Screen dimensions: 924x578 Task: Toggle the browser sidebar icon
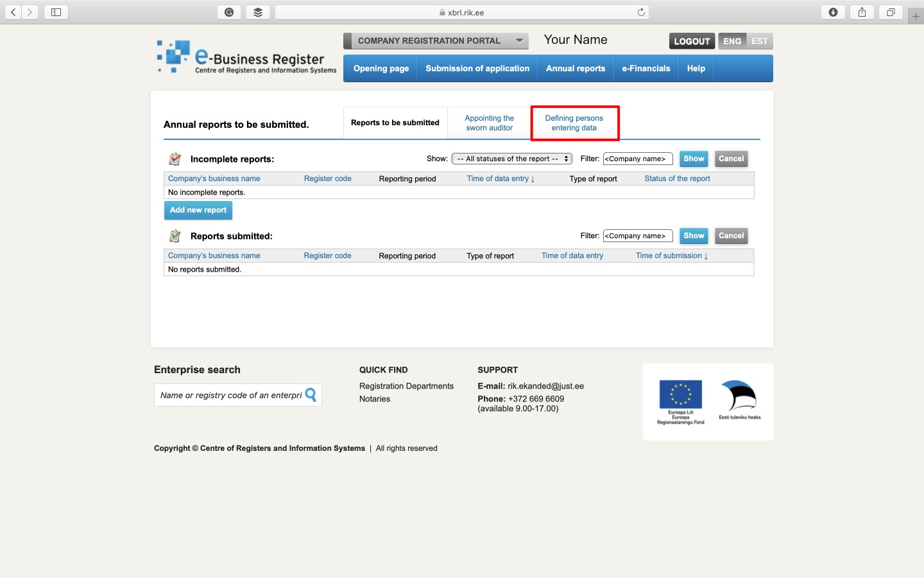[56, 12]
